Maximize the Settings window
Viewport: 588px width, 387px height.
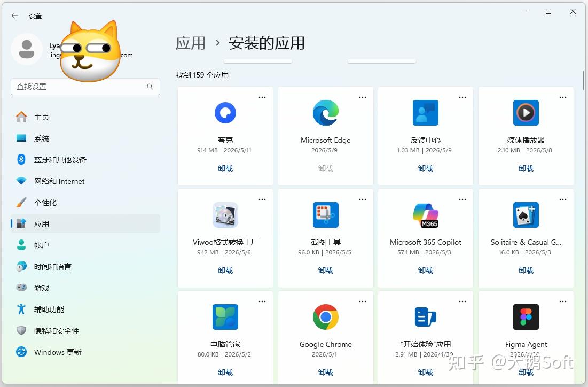tap(548, 11)
